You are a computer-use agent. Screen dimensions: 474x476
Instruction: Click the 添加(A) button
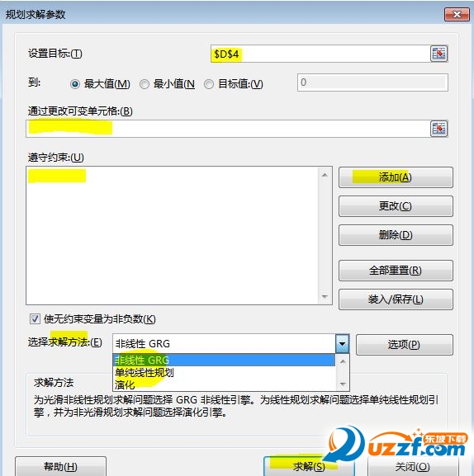point(396,177)
